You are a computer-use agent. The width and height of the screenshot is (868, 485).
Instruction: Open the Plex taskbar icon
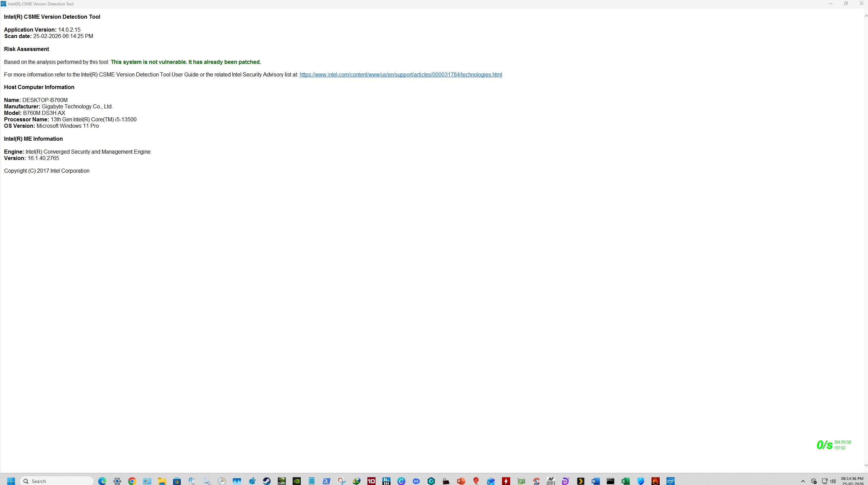click(580, 481)
